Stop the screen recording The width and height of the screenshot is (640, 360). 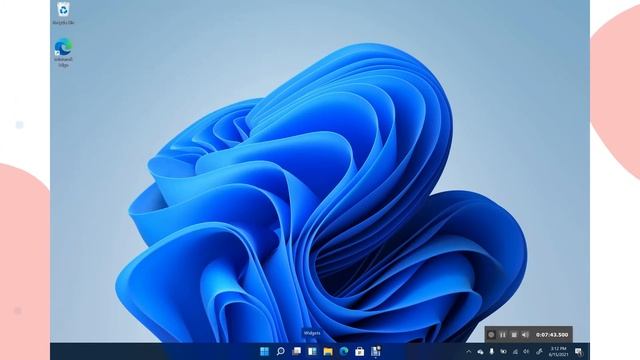pos(514,335)
